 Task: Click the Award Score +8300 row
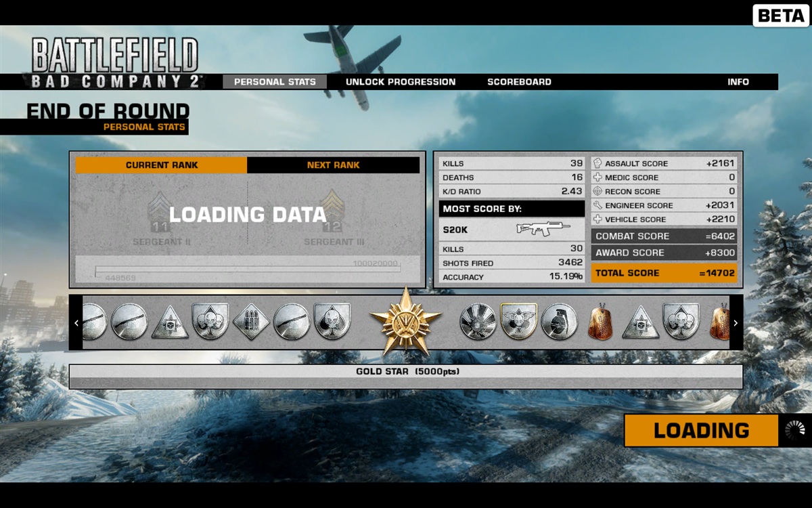(664, 253)
